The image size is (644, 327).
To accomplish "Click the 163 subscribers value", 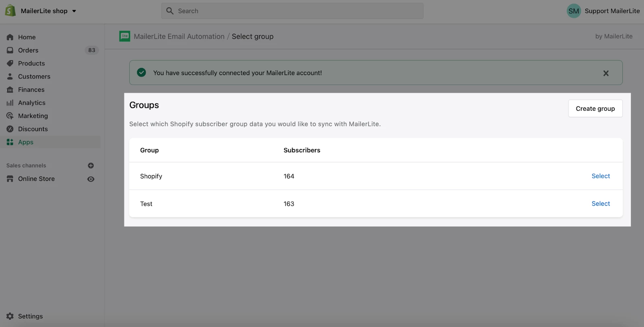I will click(289, 204).
